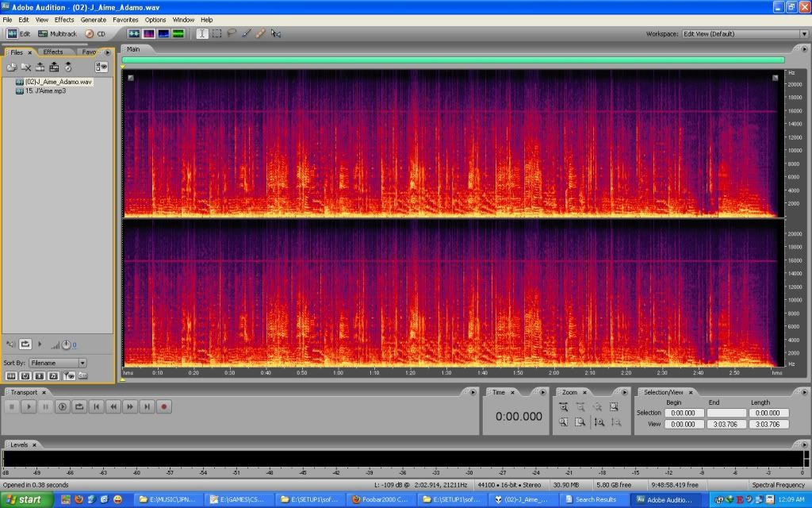Click the Rewind button in Transport

(113, 407)
